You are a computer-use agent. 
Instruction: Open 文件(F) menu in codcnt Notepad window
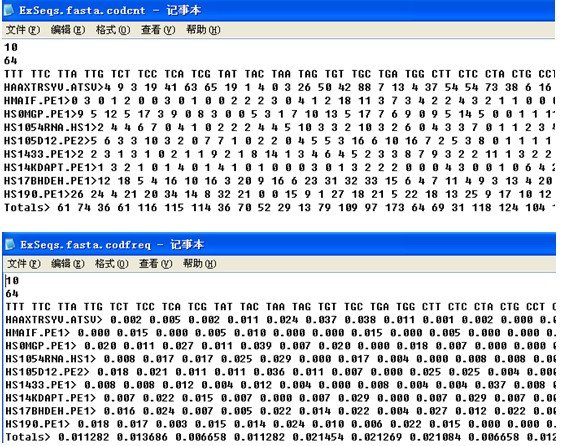coord(23,30)
